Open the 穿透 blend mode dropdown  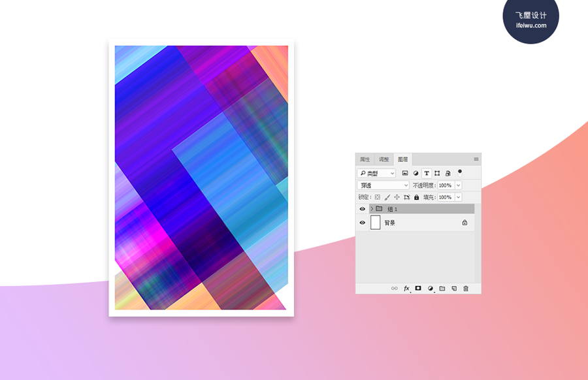click(x=383, y=185)
